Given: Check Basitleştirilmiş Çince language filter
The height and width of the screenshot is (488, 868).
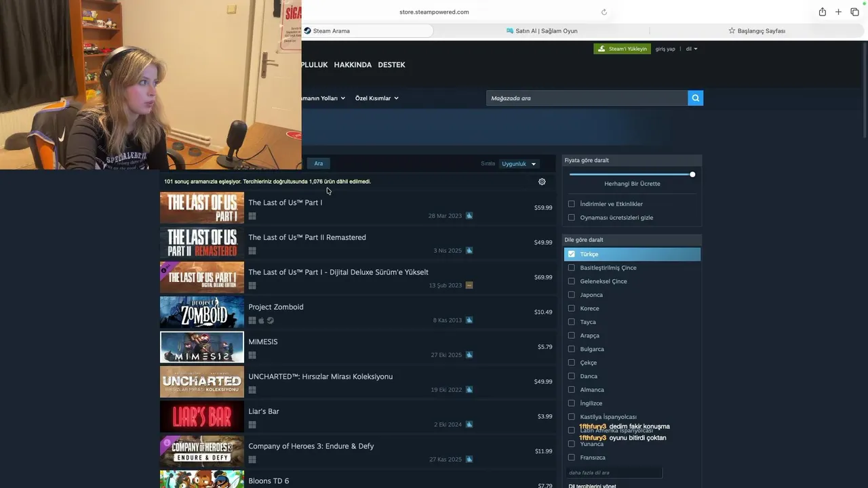Looking at the screenshot, I should coord(571,268).
